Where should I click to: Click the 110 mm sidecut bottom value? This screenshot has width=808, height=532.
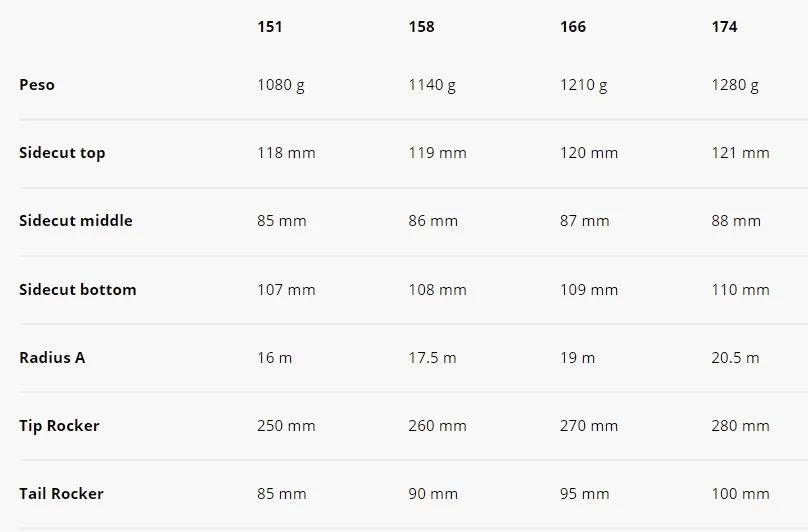point(740,290)
